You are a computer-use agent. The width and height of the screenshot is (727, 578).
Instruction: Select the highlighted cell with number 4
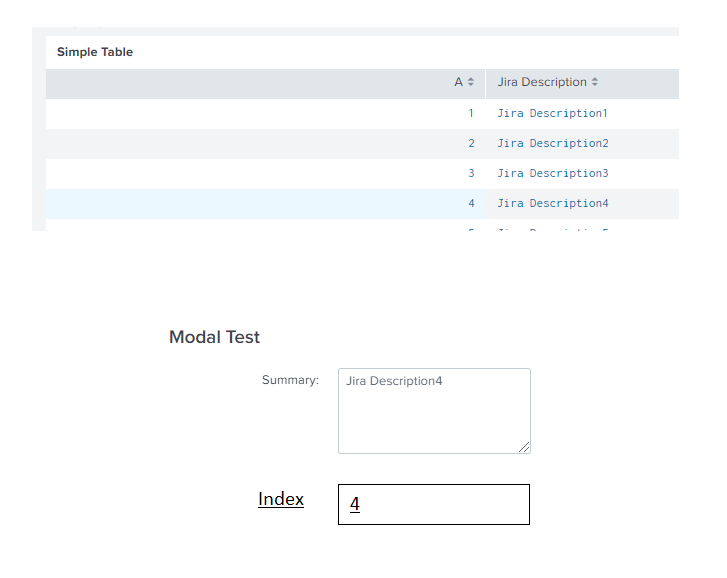[x=471, y=203]
